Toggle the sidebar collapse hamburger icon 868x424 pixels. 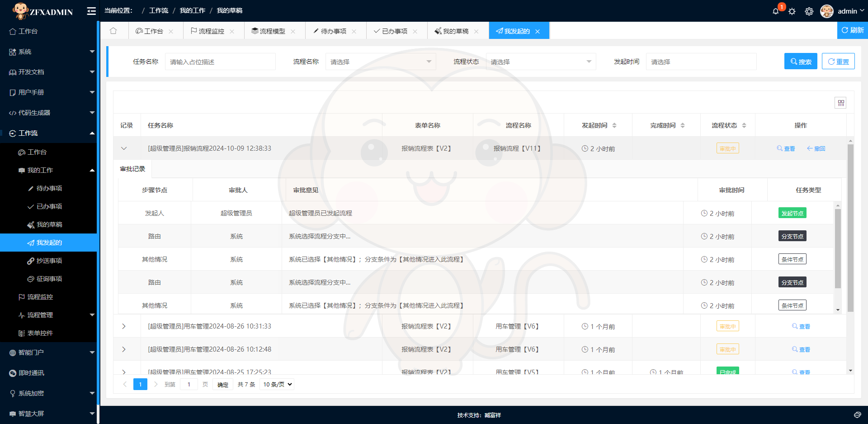point(91,11)
